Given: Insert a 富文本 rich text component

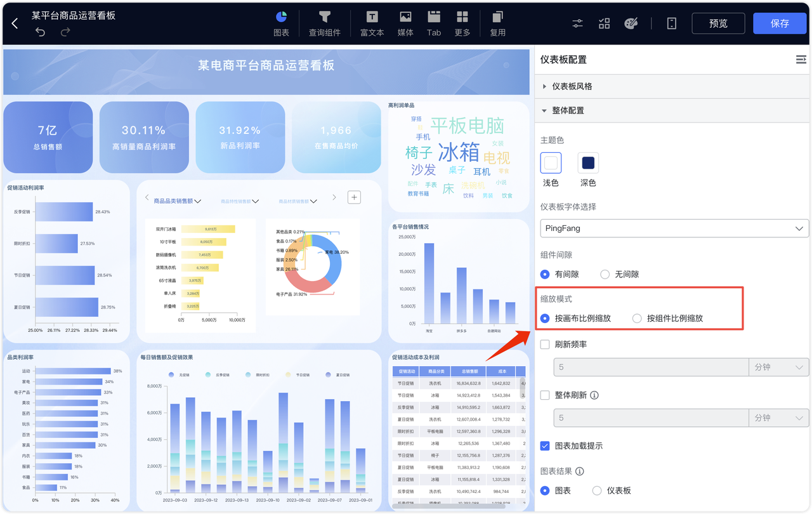Looking at the screenshot, I should click(372, 23).
